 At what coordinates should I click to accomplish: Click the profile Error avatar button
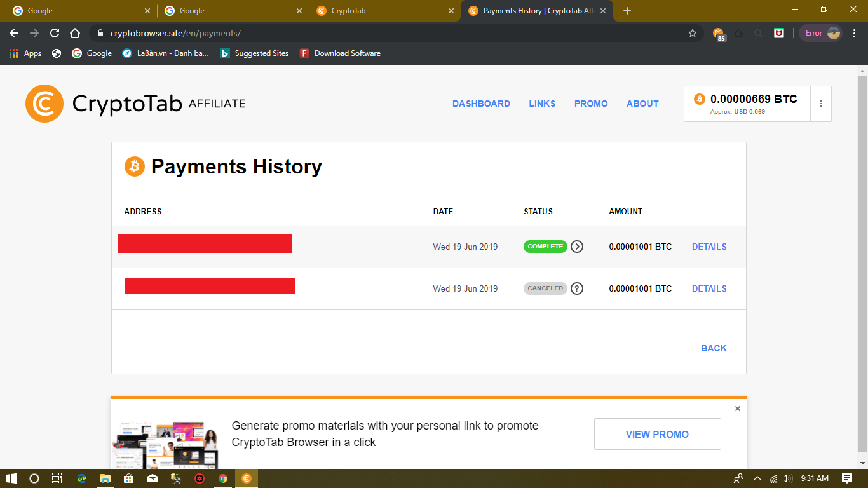(x=821, y=33)
